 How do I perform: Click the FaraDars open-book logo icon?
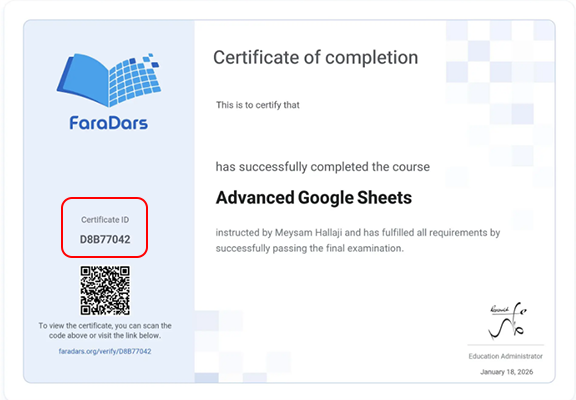click(109, 80)
